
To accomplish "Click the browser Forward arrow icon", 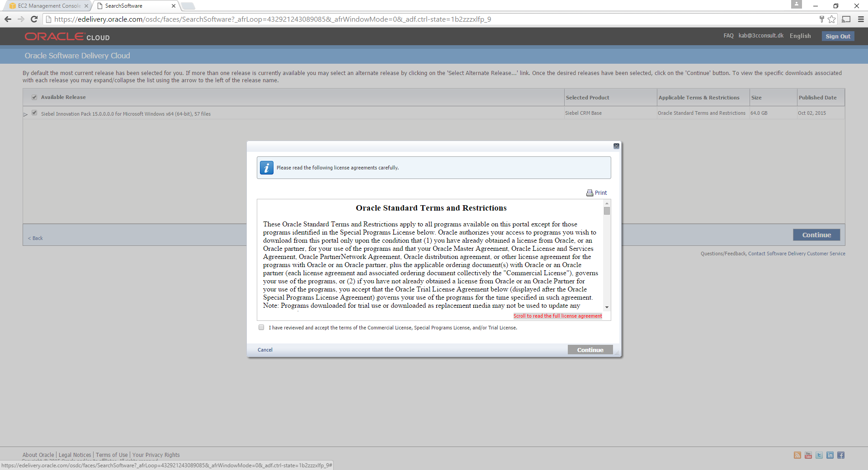I will [x=21, y=19].
